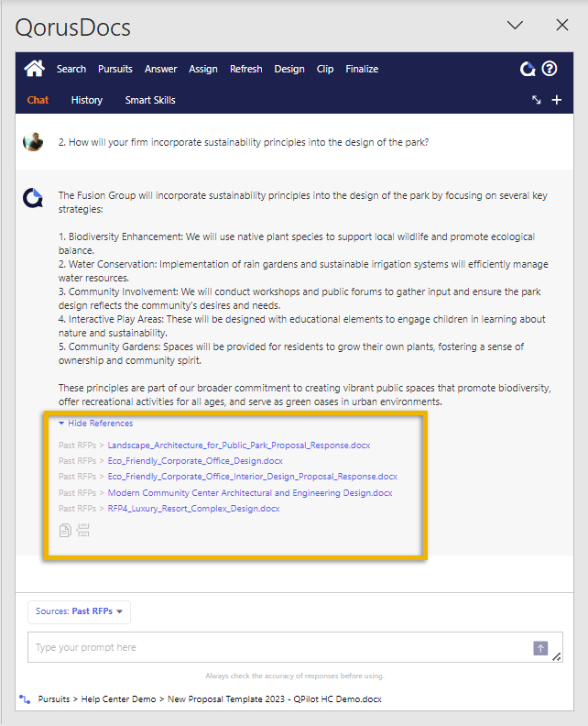Viewport: 588px width, 726px height.
Task: Collapse the Hide References section
Action: 95,423
